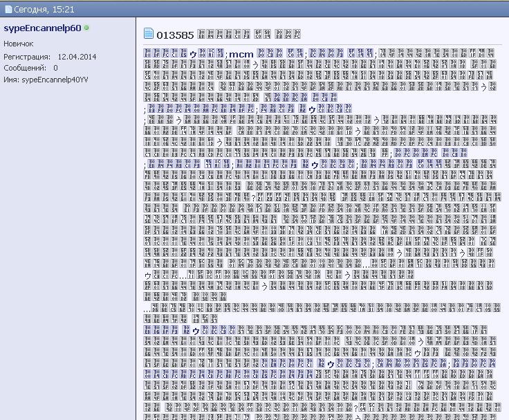Open sypeEncannelp60 user profile link
Screen dimensions: 509x420
tap(42, 28)
